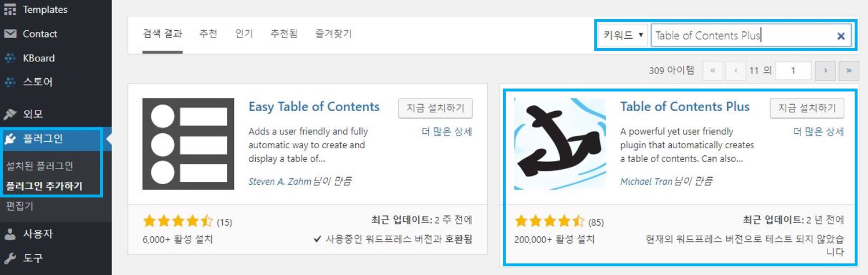This screenshot has height=275, width=868.
Task: Open 더 많은 상세 for Easy Table of Contents
Action: click(447, 131)
